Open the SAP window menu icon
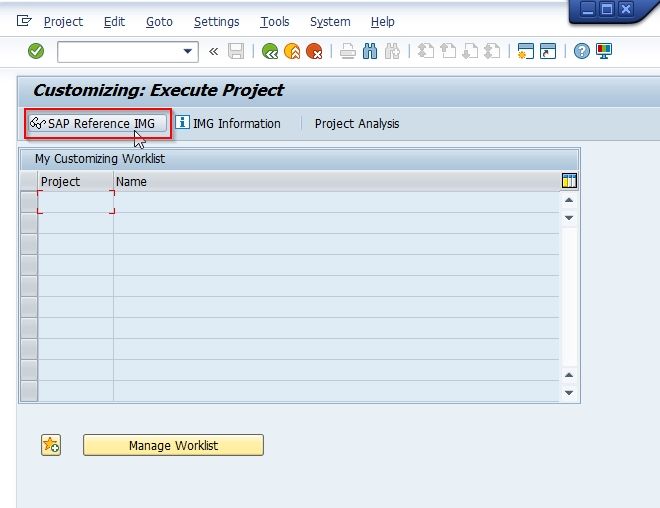This screenshot has width=660, height=508. pos(24,21)
